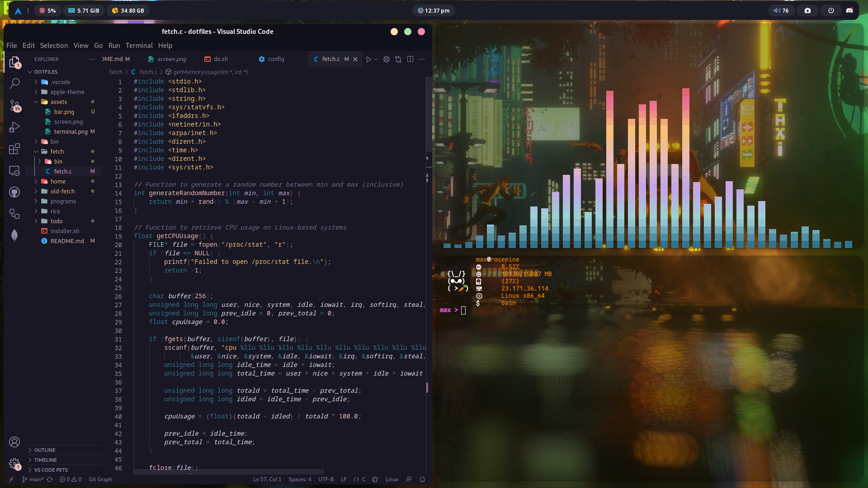Click the Split Editor Right icon
The width and height of the screenshot is (868, 488).
pyautogui.click(x=410, y=59)
